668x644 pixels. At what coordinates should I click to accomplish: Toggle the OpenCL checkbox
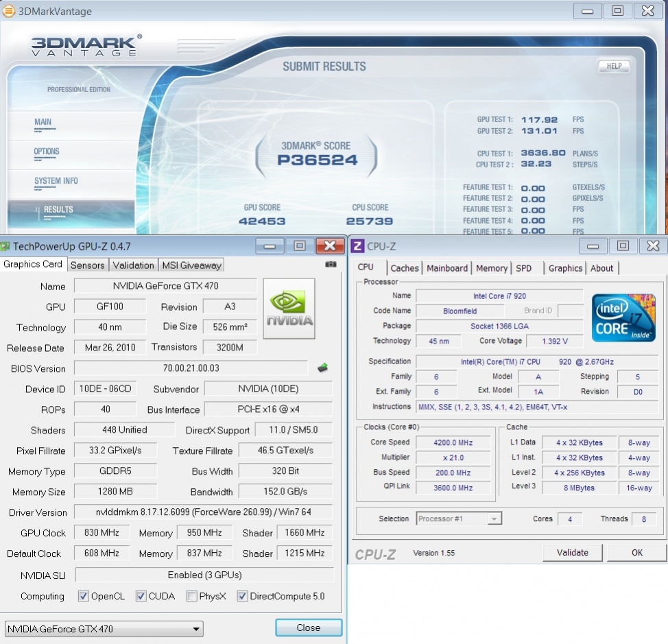point(84,596)
